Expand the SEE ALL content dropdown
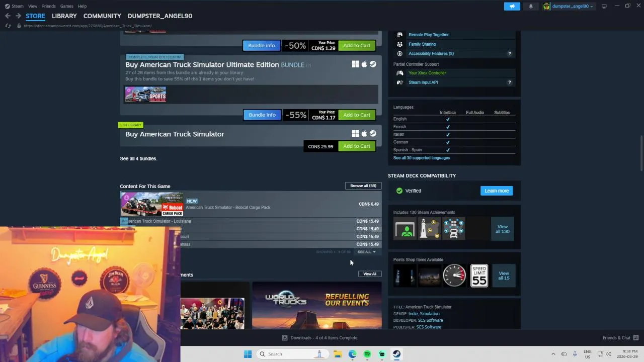The image size is (644, 362). coord(366,252)
